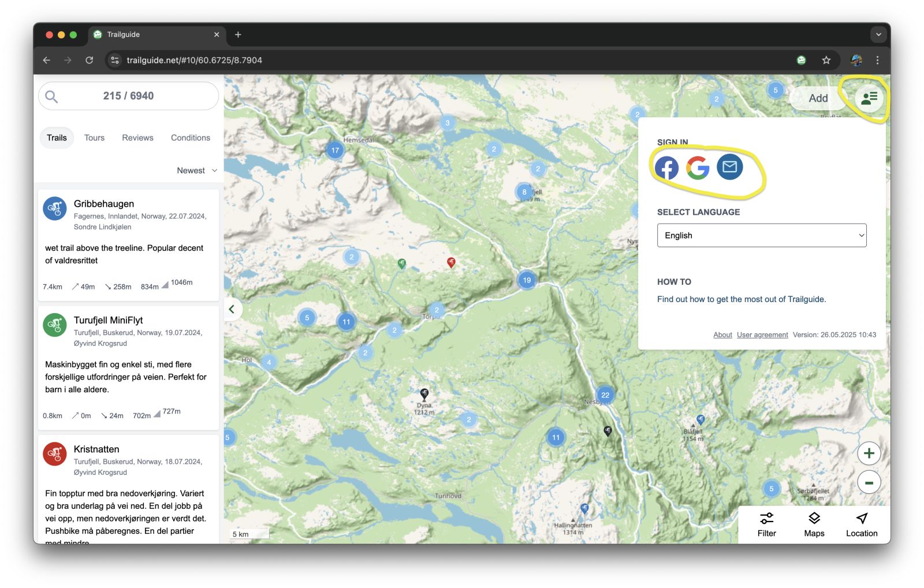Click the blue marker near Hallingnatten
The height and width of the screenshot is (588, 924).
(584, 508)
